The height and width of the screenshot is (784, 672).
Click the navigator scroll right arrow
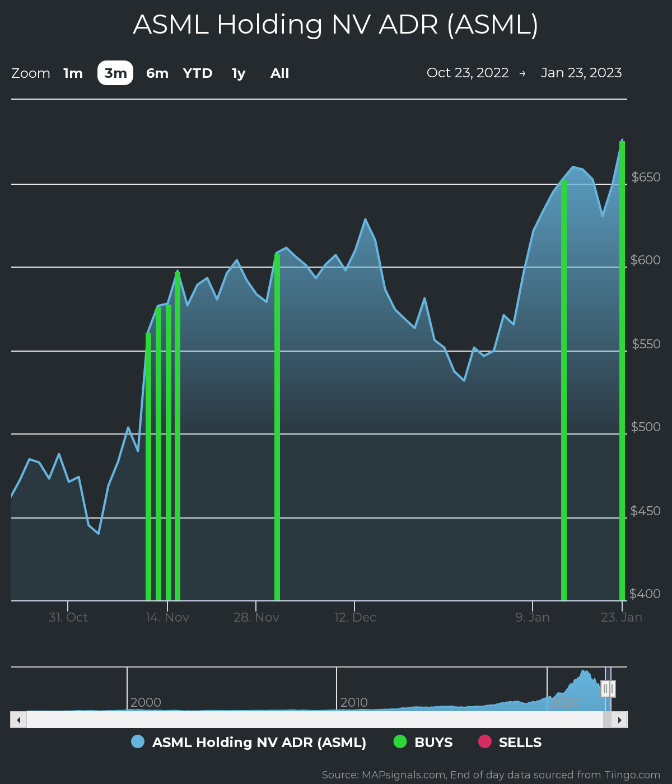619,720
